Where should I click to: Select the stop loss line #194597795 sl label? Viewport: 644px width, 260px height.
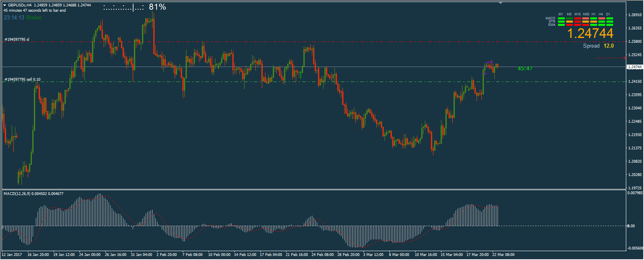[17, 40]
